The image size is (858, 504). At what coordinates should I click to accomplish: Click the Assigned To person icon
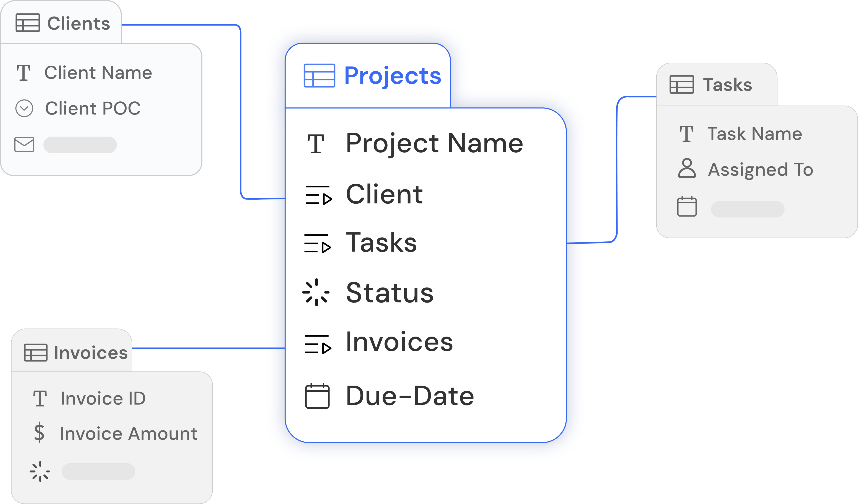coord(687,168)
